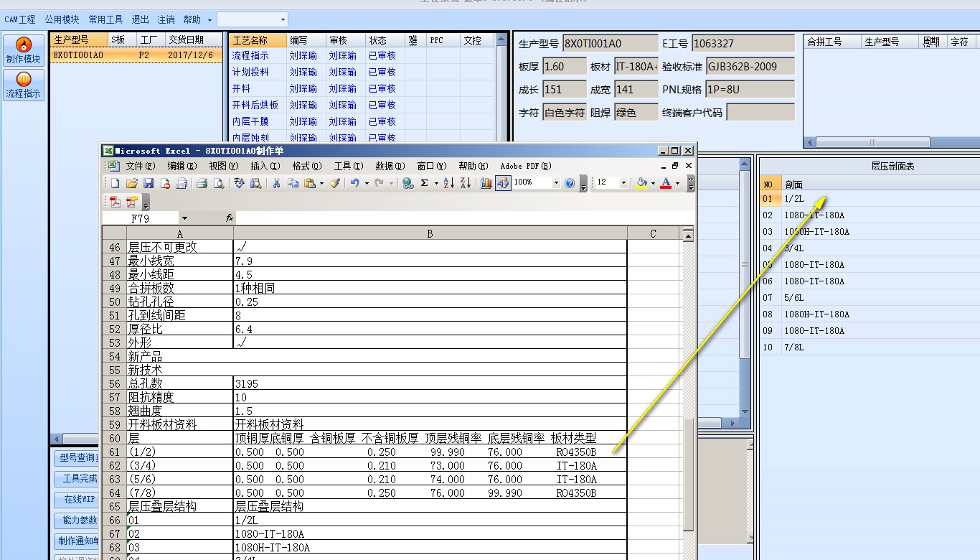This screenshot has width=980, height=560.
Task: Open the 常用工具 menu in main window
Action: 105,19
